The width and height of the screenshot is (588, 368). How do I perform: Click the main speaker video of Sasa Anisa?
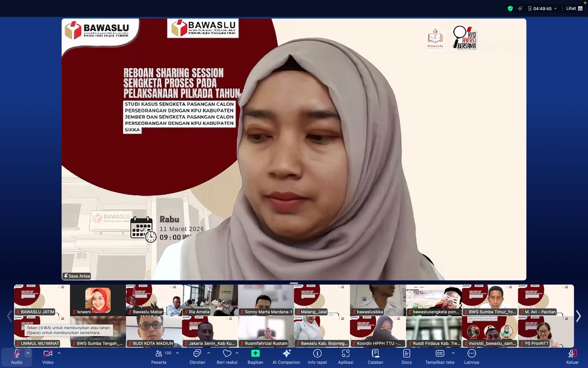pos(294,149)
